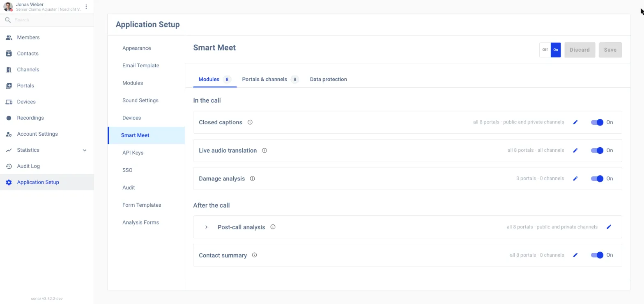Expand the Post-call analysis row
This screenshot has height=304, width=644.
tap(207, 227)
